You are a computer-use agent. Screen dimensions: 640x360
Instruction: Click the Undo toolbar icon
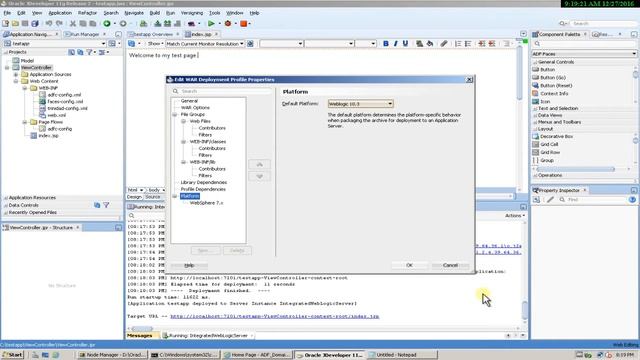(x=49, y=24)
